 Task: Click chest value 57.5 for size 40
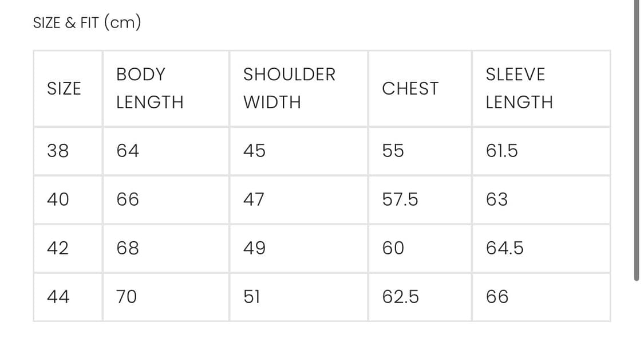(400, 199)
